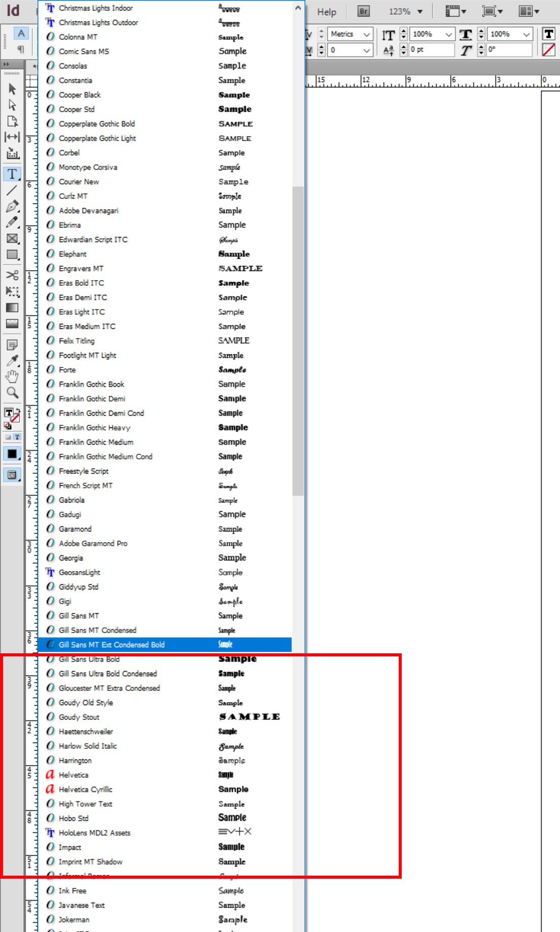Select Impact in font list
This screenshot has height=932, width=560.
165,847
